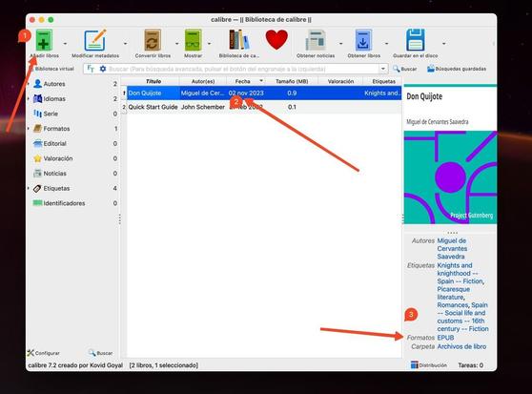Open dropdown arrow next to Obtener libros
The height and width of the screenshot is (394, 532).
point(386,44)
